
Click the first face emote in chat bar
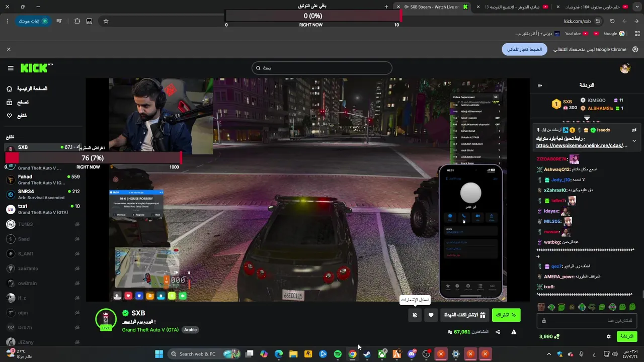(541, 307)
